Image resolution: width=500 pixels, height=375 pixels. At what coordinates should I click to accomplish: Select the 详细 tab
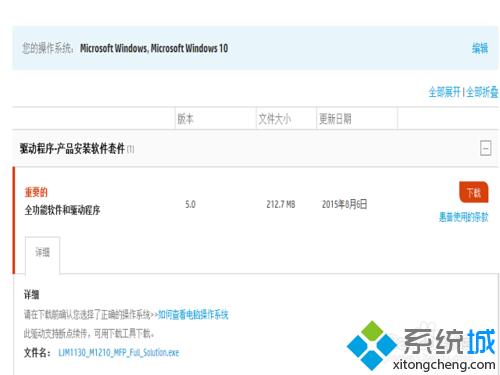point(43,253)
